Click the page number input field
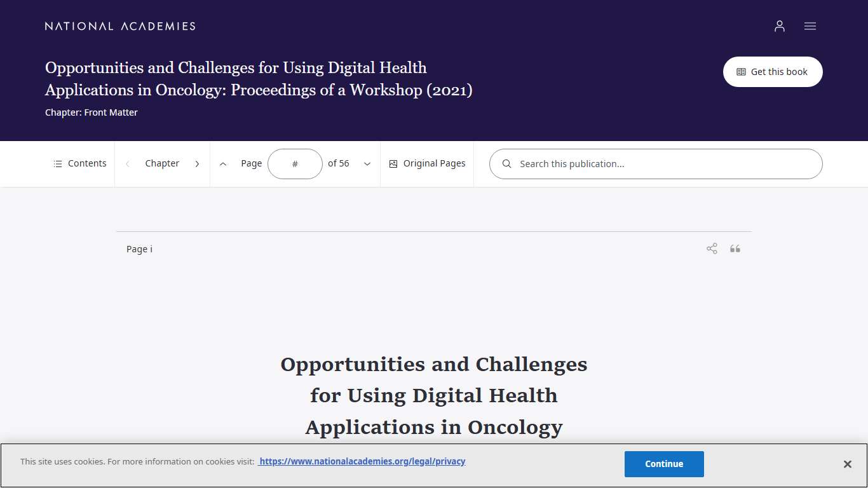This screenshot has width=868, height=488. pos(295,163)
